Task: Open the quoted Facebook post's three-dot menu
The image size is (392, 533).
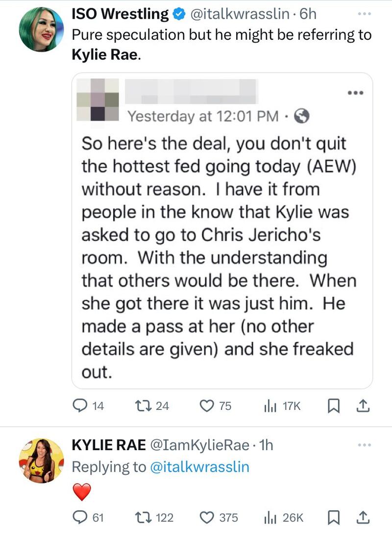Action: [355, 93]
